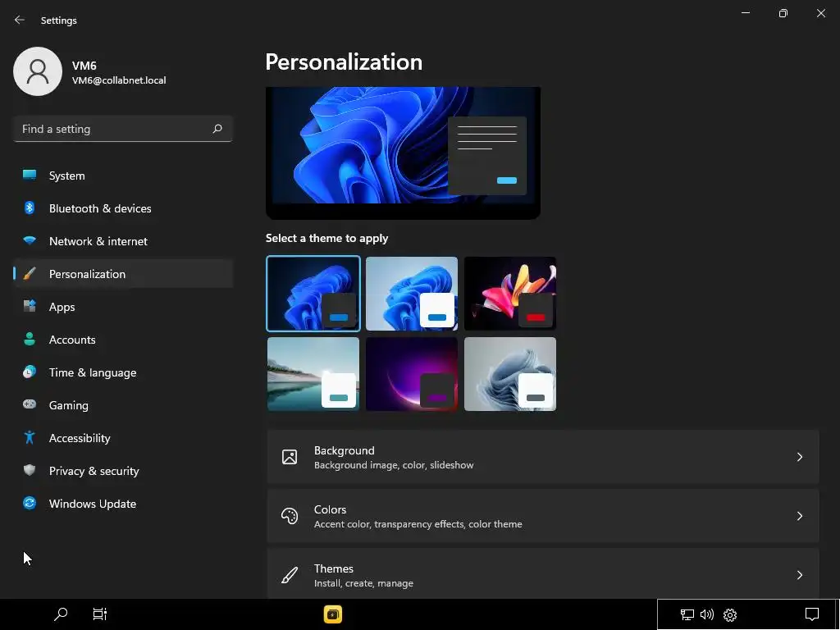840x630 pixels.
Task: Click the Accounts person icon
Action: click(30, 339)
